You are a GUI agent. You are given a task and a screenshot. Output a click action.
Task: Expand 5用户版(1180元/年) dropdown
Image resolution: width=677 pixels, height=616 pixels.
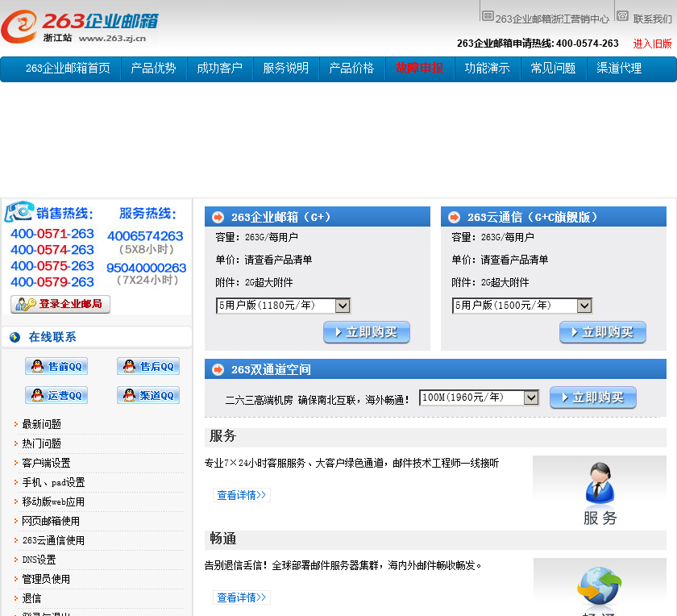tap(283, 306)
